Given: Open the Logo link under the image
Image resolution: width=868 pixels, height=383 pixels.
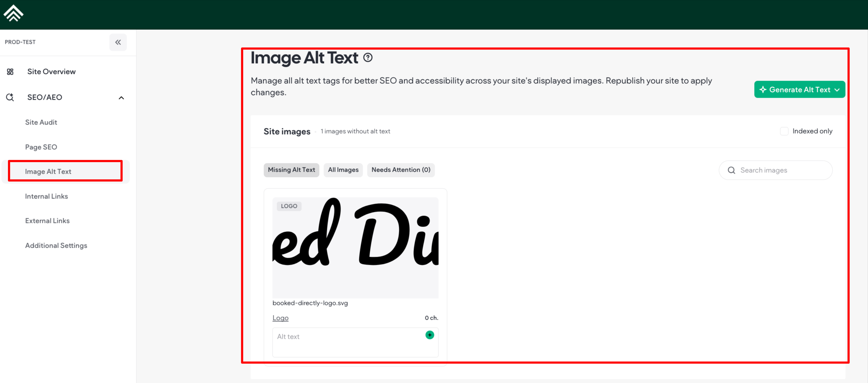Looking at the screenshot, I should pyautogui.click(x=280, y=318).
